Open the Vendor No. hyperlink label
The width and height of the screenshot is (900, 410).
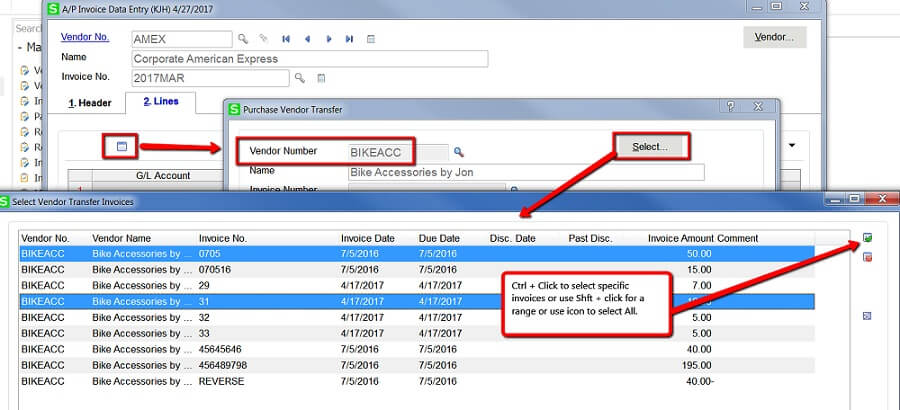pos(85,37)
